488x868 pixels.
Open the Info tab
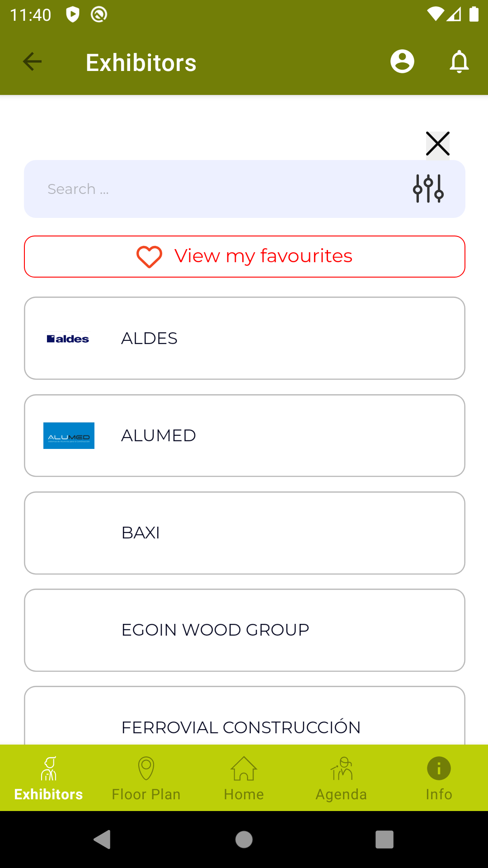tap(439, 778)
